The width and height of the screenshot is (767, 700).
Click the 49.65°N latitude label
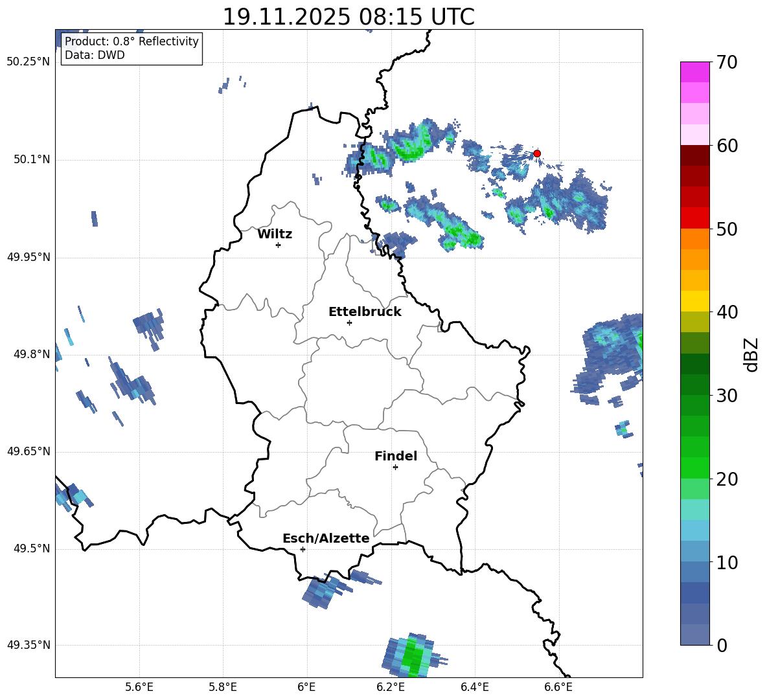point(29,451)
